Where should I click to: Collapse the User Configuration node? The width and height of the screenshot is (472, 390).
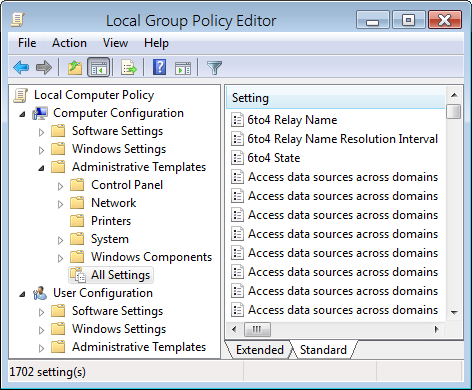tap(22, 294)
